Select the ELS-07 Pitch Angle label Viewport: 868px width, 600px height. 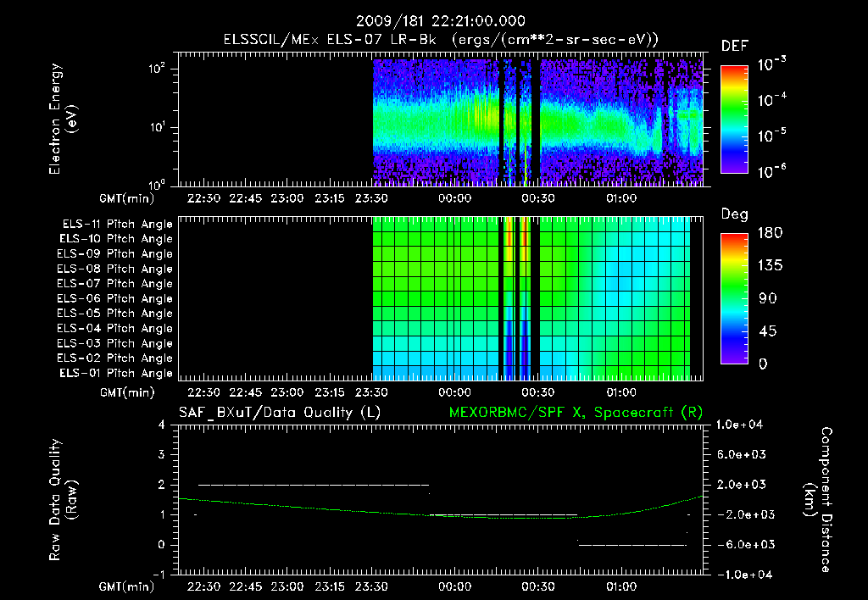(x=114, y=283)
